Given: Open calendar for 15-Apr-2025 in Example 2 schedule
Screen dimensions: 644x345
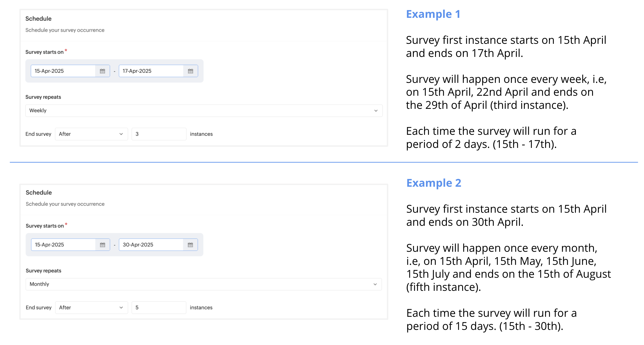Looking at the screenshot, I should tap(102, 245).
